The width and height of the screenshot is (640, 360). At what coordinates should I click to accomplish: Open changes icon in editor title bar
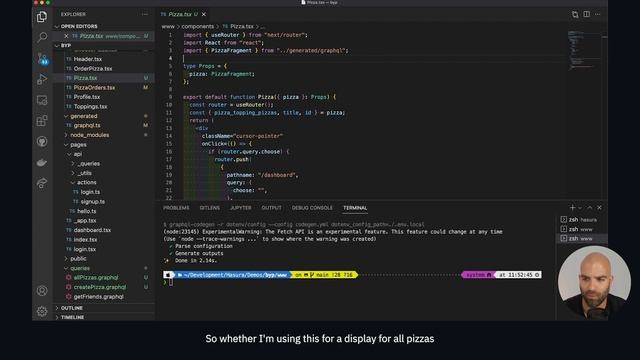coord(575,14)
